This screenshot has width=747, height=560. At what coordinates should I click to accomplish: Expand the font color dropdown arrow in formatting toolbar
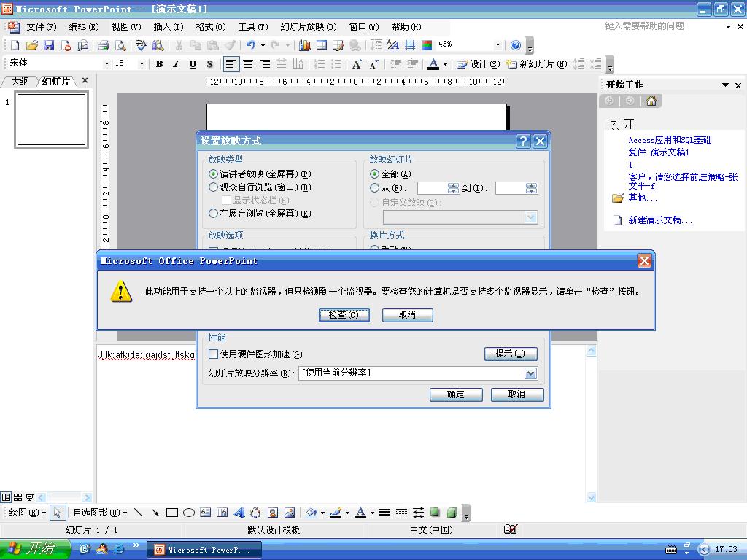pyautogui.click(x=446, y=64)
